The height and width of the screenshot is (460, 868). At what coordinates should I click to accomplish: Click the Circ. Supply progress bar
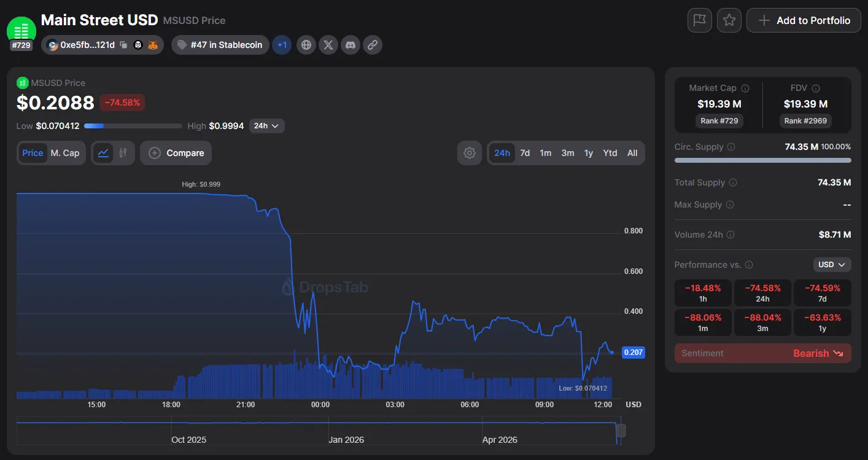pyautogui.click(x=763, y=160)
